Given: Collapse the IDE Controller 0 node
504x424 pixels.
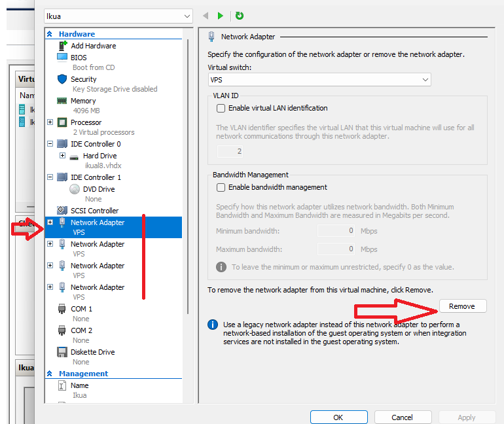Looking at the screenshot, I should pos(50,143).
